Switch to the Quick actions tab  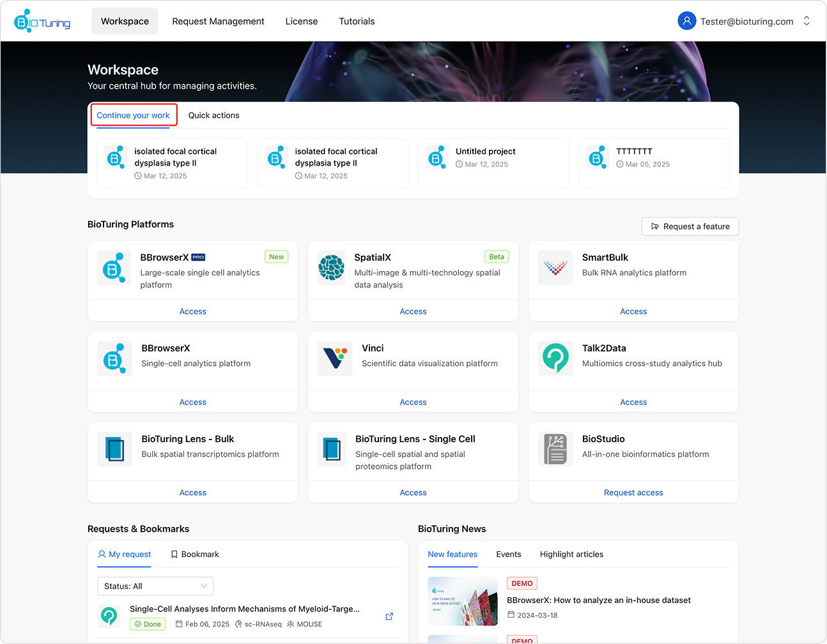click(x=213, y=116)
